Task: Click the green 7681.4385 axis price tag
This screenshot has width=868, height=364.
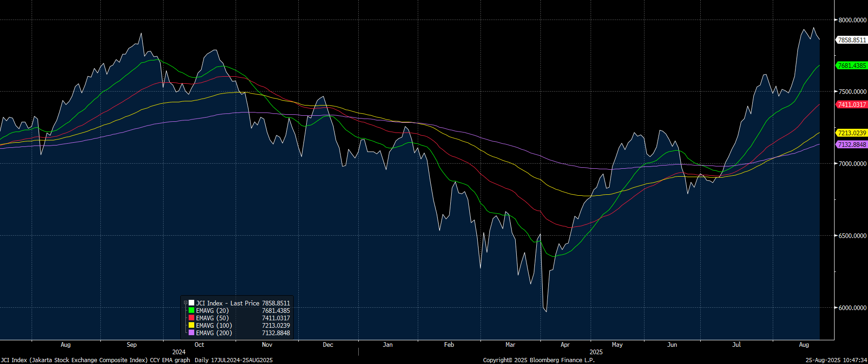Action: tap(852, 66)
